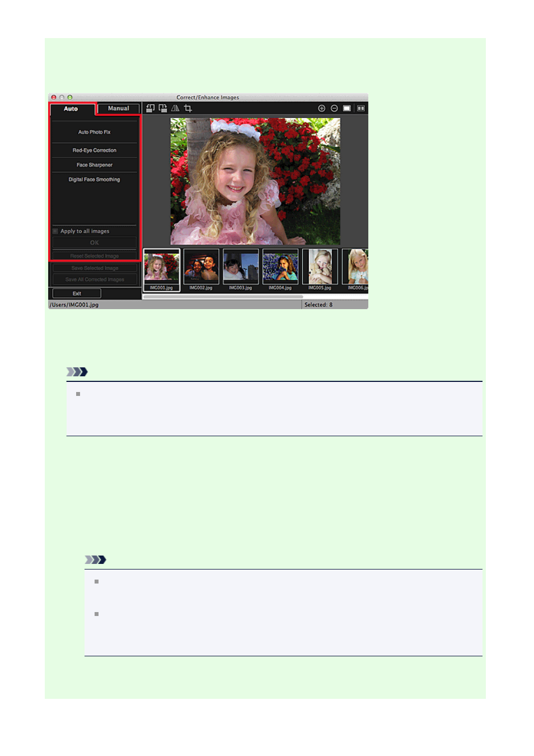Click the /Users/IMG001.jpg path text

point(74,305)
